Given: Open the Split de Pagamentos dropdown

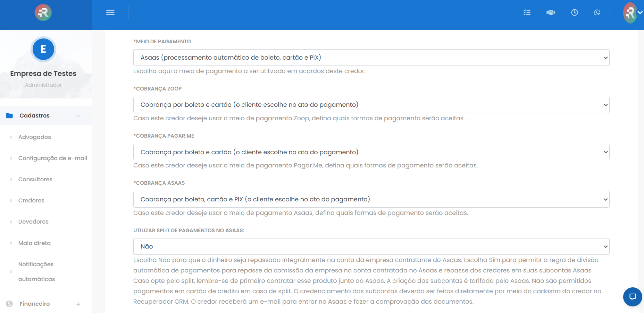Looking at the screenshot, I should click(x=371, y=246).
